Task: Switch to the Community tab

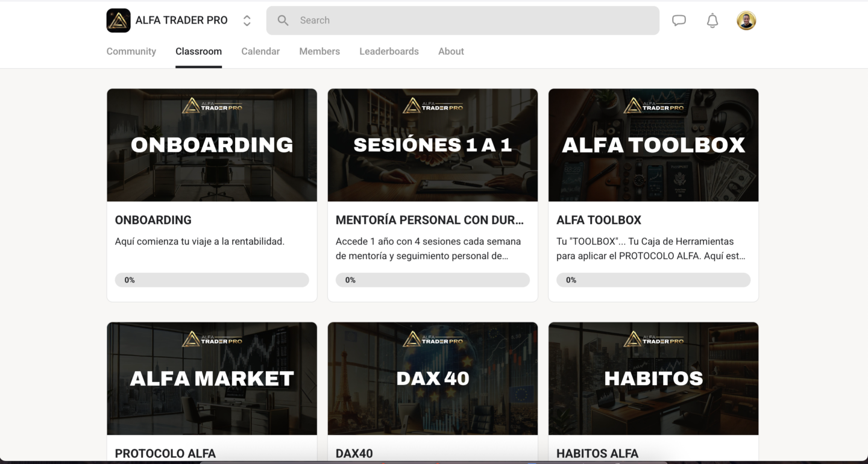Action: click(x=131, y=51)
